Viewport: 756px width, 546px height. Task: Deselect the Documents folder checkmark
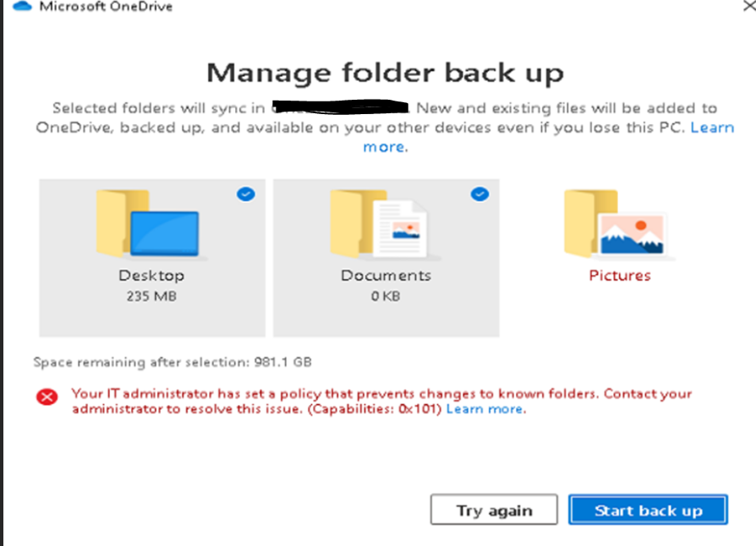click(x=479, y=194)
